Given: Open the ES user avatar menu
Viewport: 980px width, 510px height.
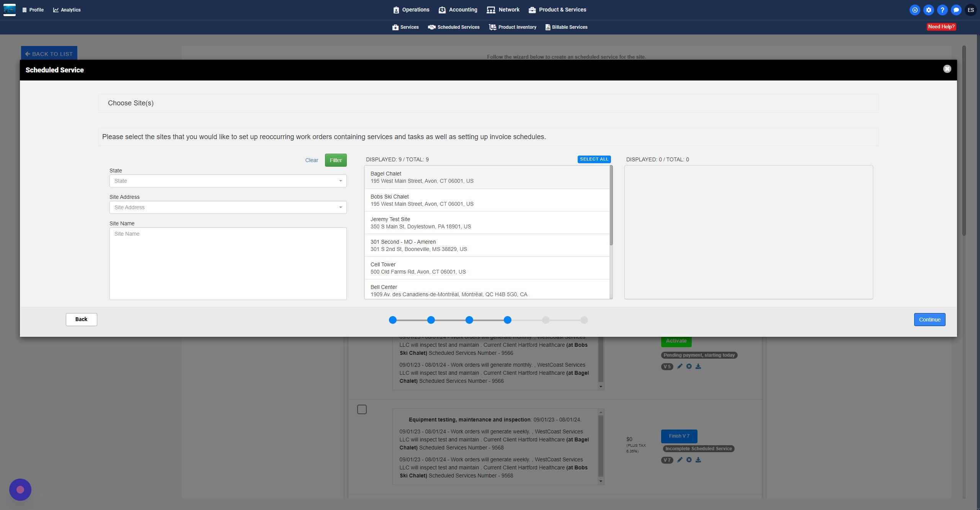Looking at the screenshot, I should [x=970, y=10].
